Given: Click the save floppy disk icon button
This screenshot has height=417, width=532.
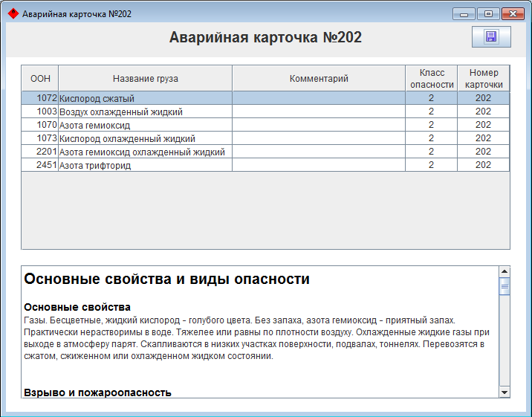Looking at the screenshot, I should 491,36.
